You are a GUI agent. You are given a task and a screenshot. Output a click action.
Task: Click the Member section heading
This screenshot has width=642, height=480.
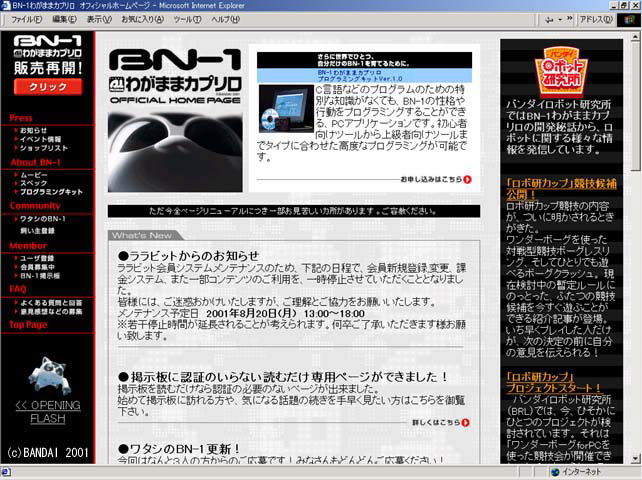tap(28, 246)
